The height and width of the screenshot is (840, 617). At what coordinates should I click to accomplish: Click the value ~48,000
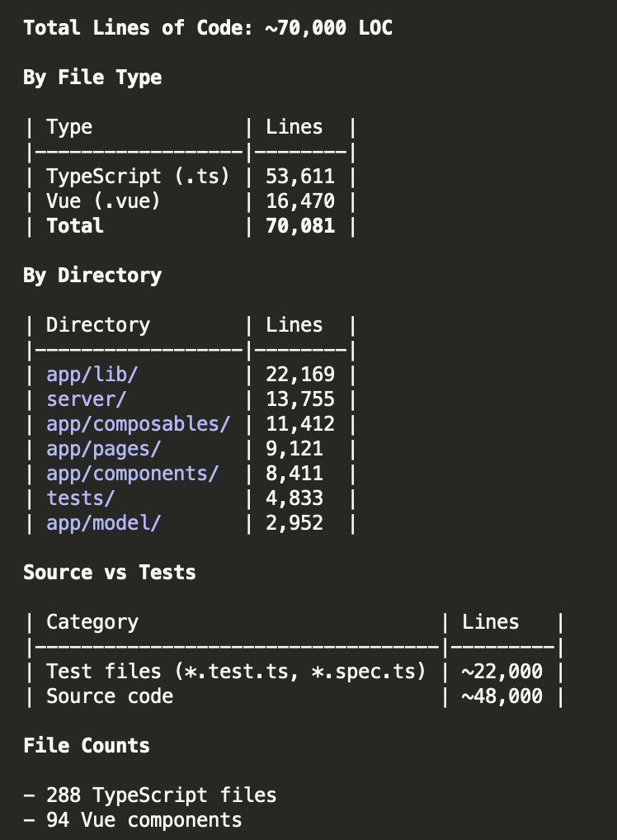tap(502, 696)
